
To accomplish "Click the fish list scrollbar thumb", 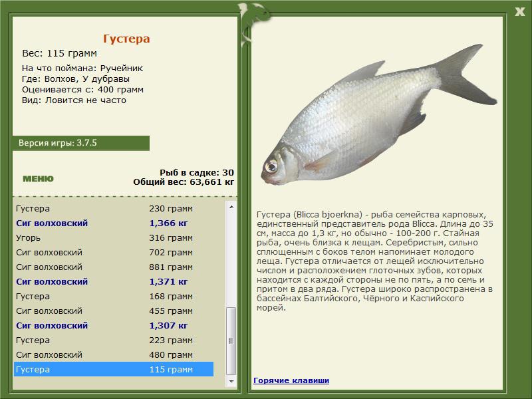I will pos(231,341).
